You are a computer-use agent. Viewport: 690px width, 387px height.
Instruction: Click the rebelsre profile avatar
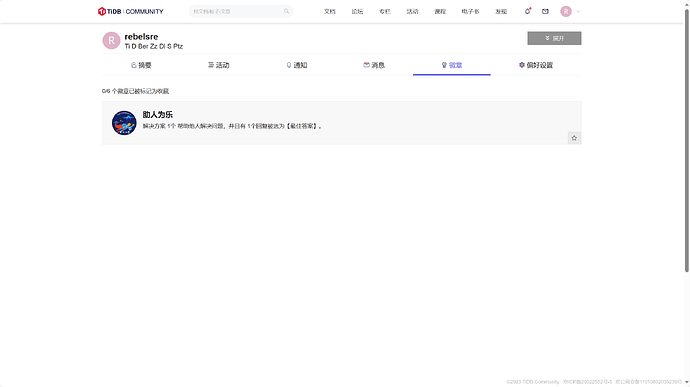pyautogui.click(x=111, y=41)
